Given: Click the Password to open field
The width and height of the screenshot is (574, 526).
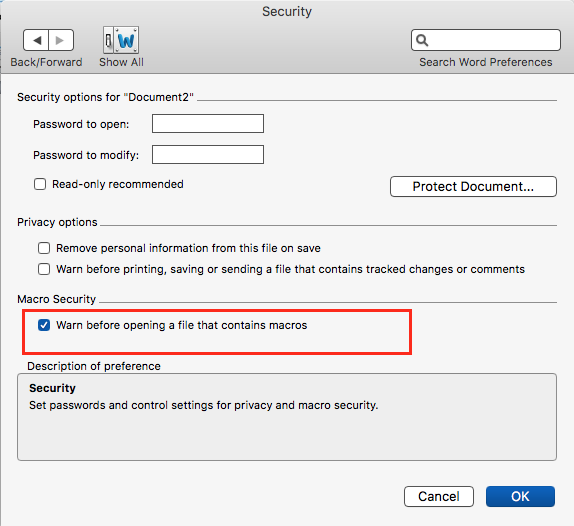Looking at the screenshot, I should (208, 123).
